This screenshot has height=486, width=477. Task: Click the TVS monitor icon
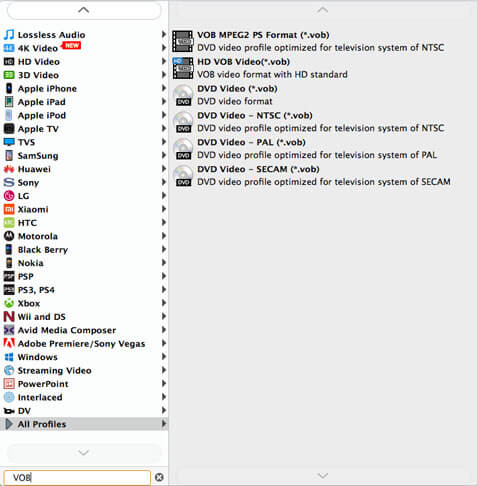click(x=9, y=142)
